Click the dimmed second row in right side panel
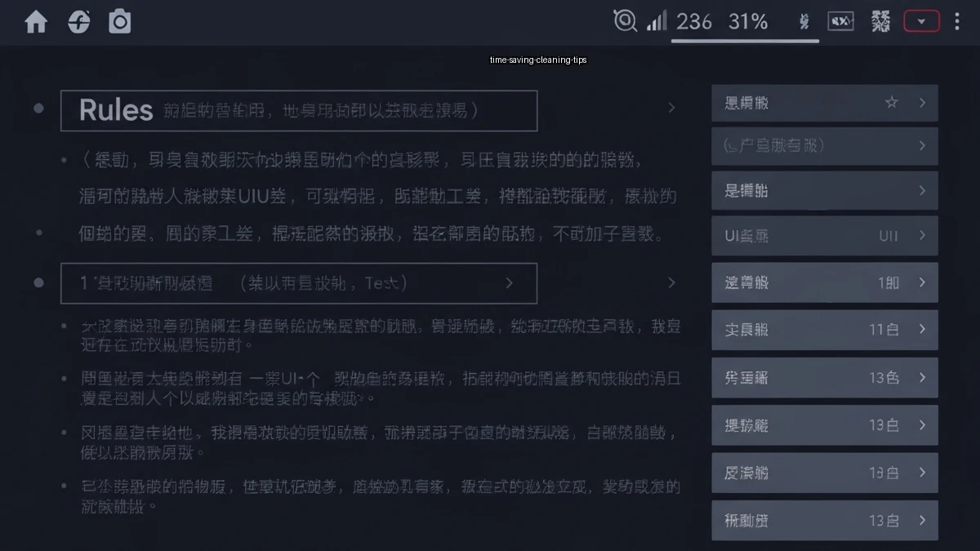 click(824, 145)
